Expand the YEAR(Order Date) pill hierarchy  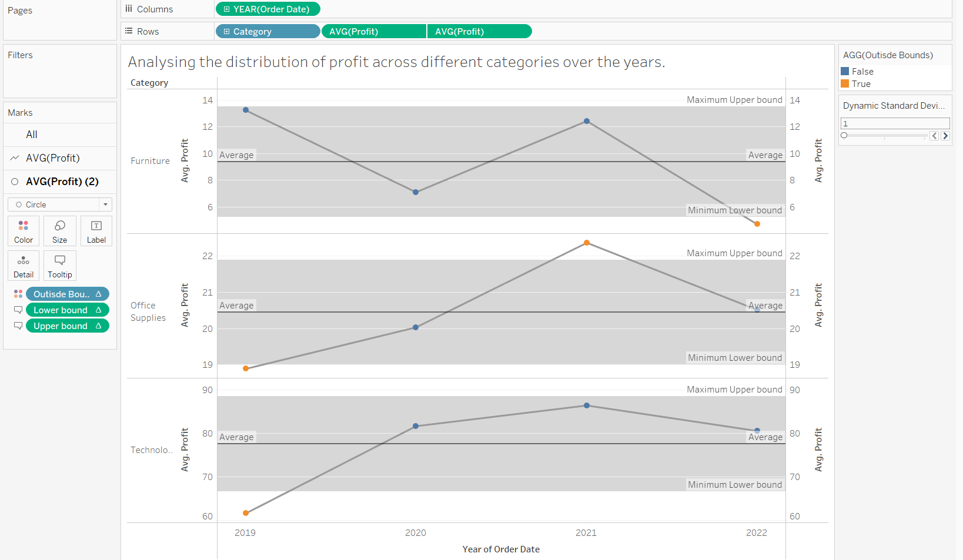pos(226,9)
